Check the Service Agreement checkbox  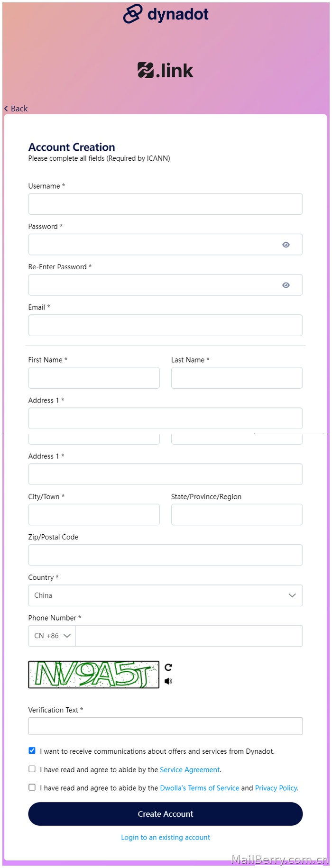tap(32, 769)
